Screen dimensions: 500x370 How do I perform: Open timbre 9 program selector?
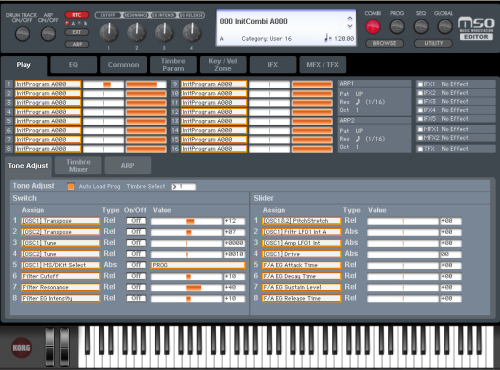point(214,84)
